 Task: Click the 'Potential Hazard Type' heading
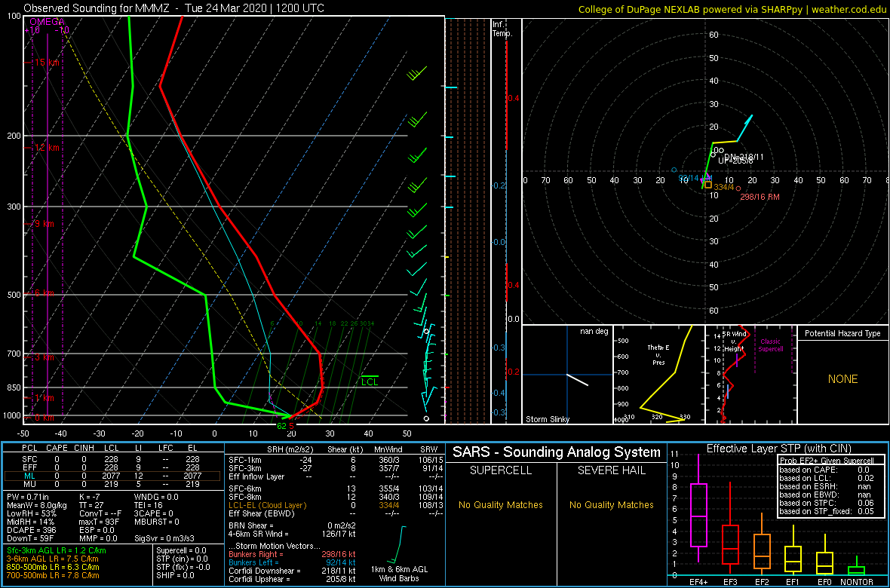pyautogui.click(x=842, y=334)
